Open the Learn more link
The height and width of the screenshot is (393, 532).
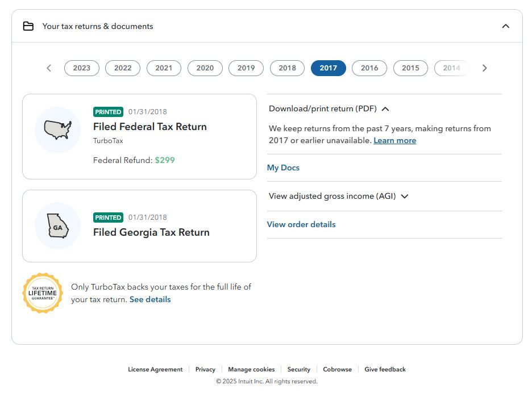point(395,140)
